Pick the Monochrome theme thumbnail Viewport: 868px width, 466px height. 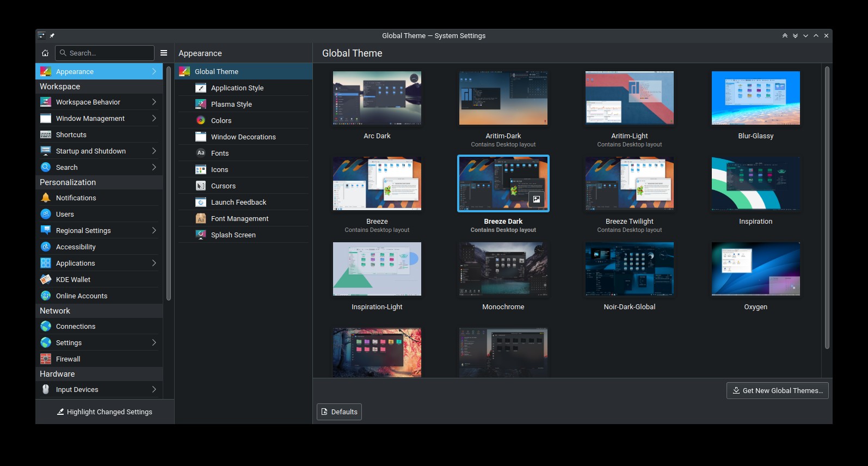coord(503,269)
